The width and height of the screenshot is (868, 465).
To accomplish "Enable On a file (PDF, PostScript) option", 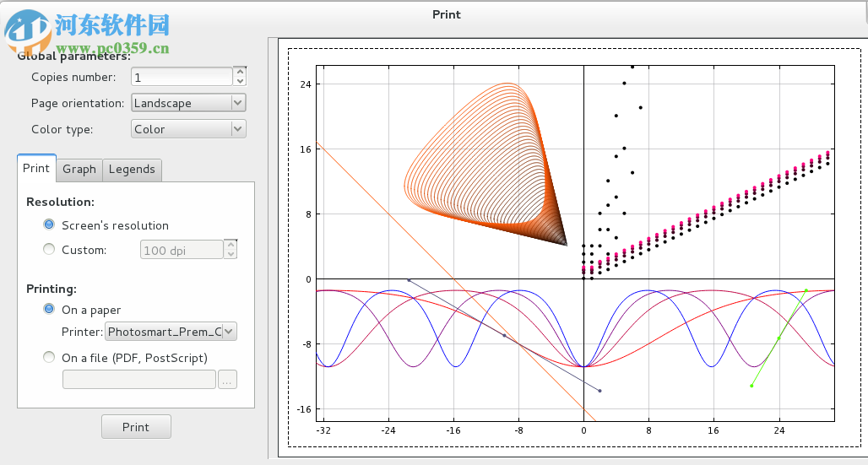I will [49, 358].
